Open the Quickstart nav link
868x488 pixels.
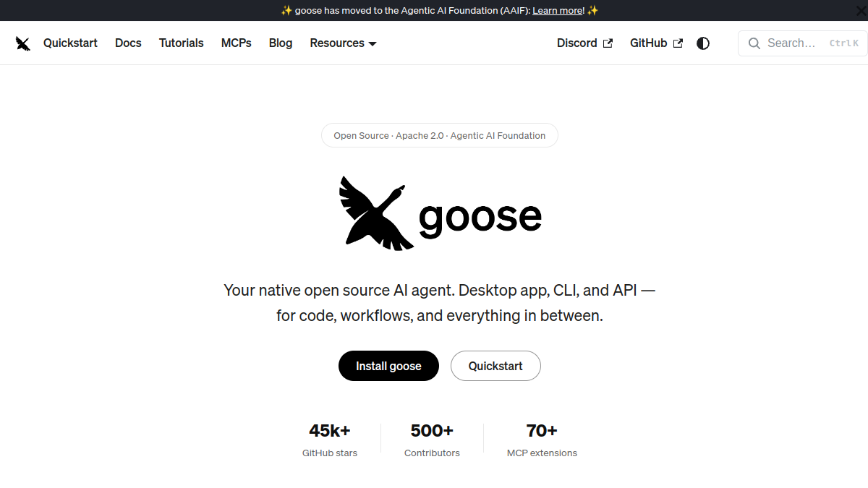click(x=70, y=43)
